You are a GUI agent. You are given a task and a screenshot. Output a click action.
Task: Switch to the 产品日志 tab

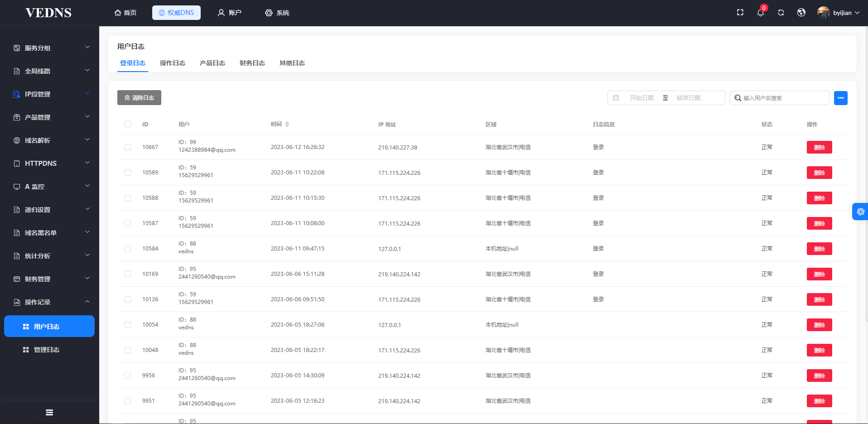pos(212,63)
